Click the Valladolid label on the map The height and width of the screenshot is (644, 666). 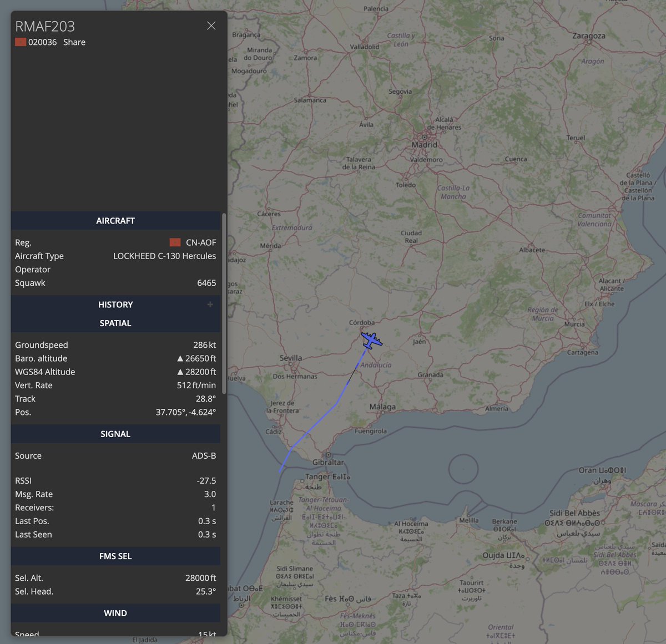(365, 47)
